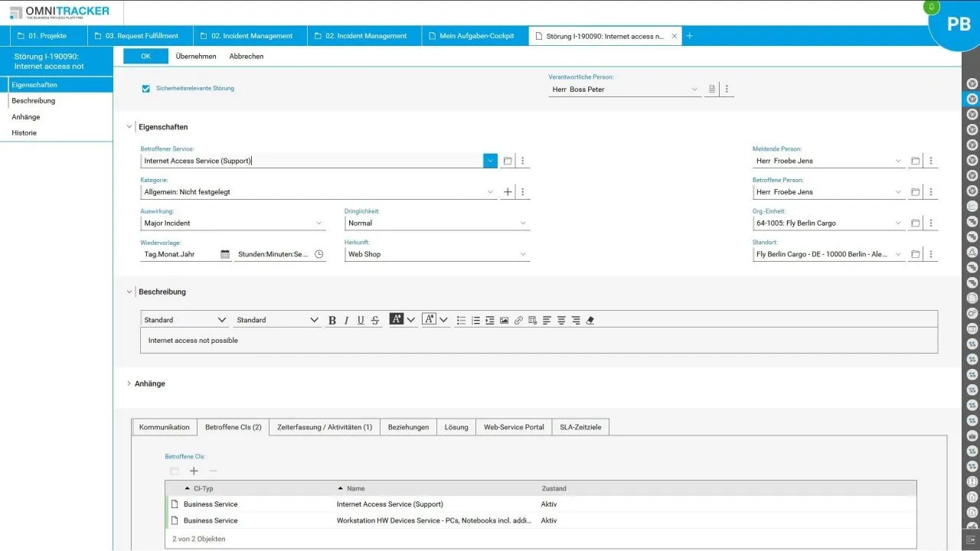
Task: Open the Dringlichkeit dropdown showing Normal
Action: pos(523,223)
